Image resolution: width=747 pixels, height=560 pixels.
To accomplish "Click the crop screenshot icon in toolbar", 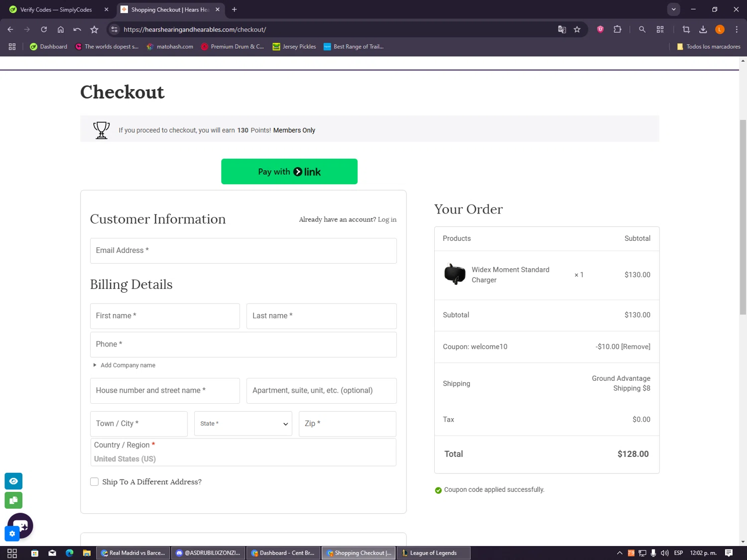I will click(686, 29).
